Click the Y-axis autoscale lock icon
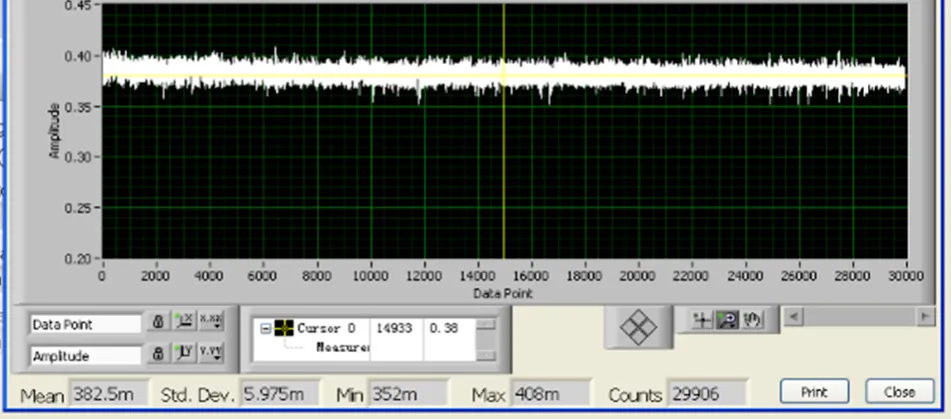 pos(158,354)
